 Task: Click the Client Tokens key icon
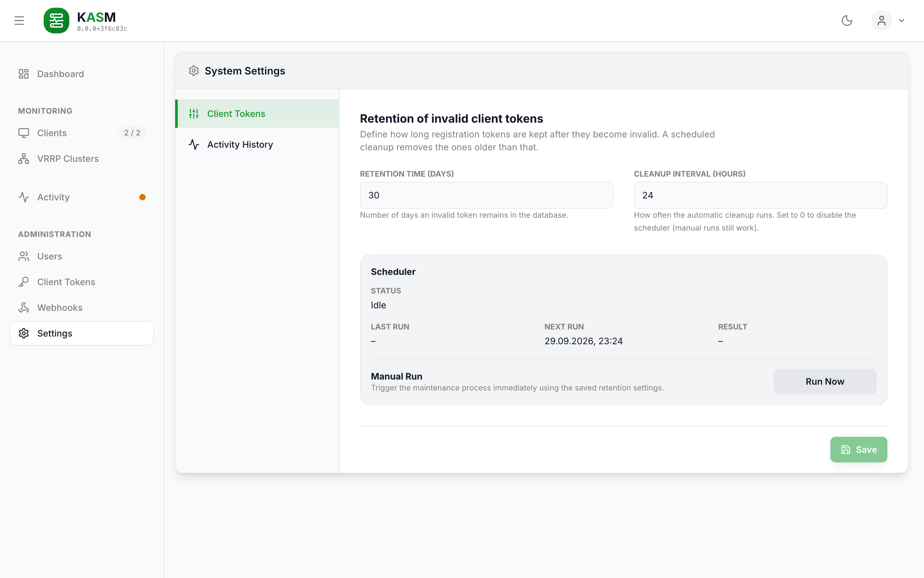coord(24,282)
